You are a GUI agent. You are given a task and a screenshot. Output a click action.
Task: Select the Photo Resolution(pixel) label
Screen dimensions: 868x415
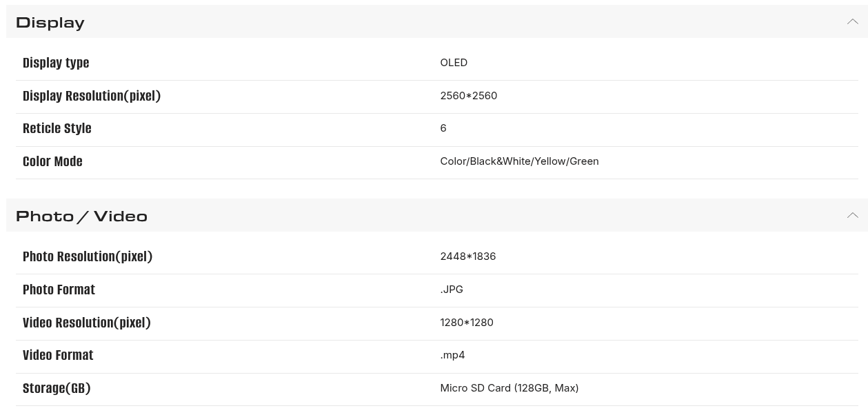tap(88, 256)
